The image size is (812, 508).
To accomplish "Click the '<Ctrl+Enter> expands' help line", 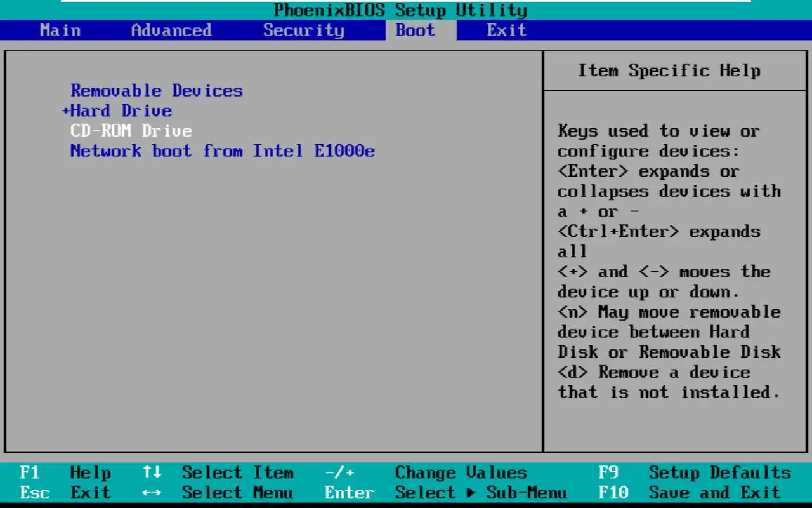I will point(659,231).
